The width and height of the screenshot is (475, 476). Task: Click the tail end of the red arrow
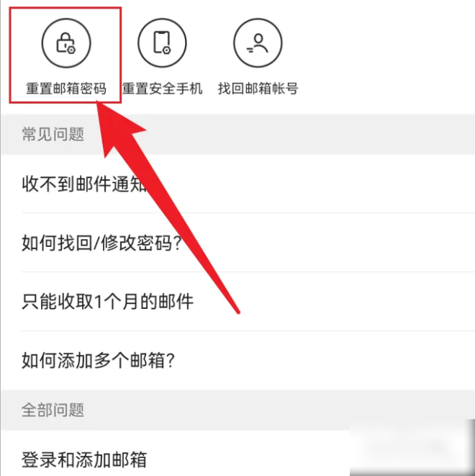pyautogui.click(x=238, y=311)
